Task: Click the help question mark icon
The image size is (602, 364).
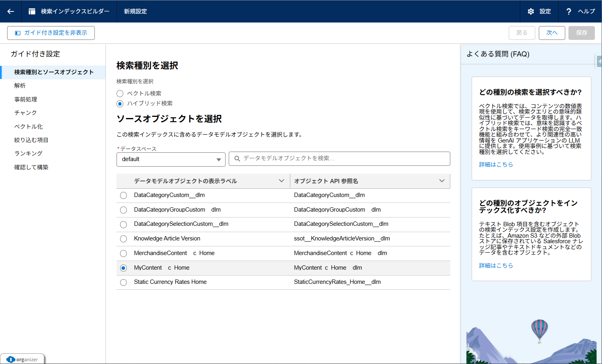Action: tap(568, 11)
